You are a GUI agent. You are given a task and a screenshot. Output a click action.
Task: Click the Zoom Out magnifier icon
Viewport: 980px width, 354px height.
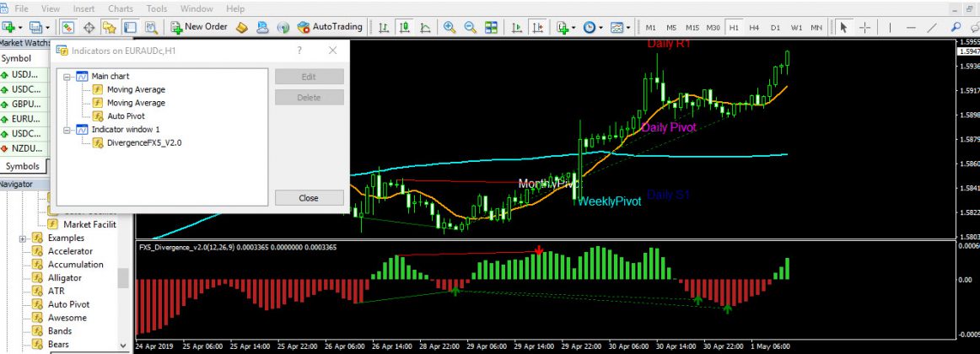tap(470, 27)
